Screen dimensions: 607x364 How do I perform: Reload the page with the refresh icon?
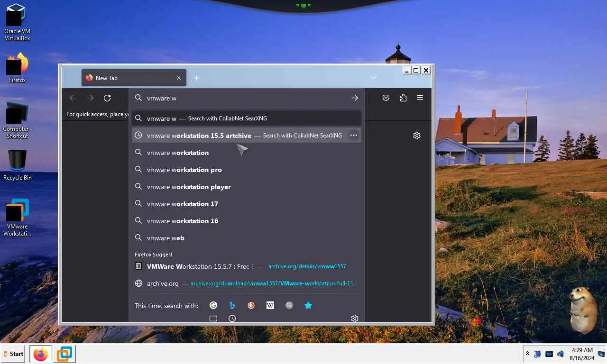click(x=107, y=98)
